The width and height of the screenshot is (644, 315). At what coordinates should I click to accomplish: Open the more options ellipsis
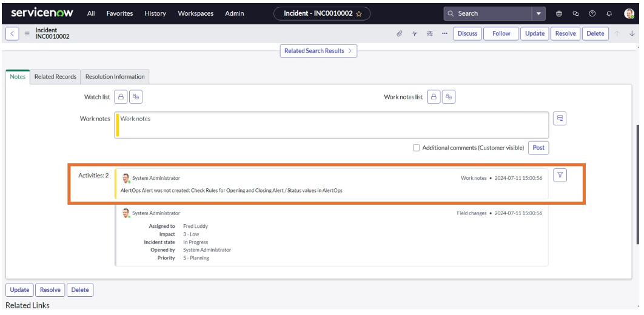coord(444,34)
